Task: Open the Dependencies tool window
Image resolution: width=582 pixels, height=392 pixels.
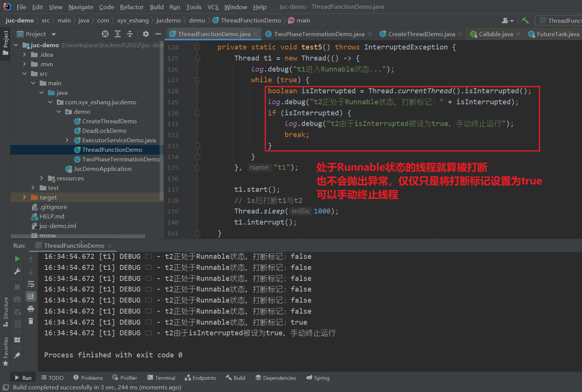Action: point(276,378)
